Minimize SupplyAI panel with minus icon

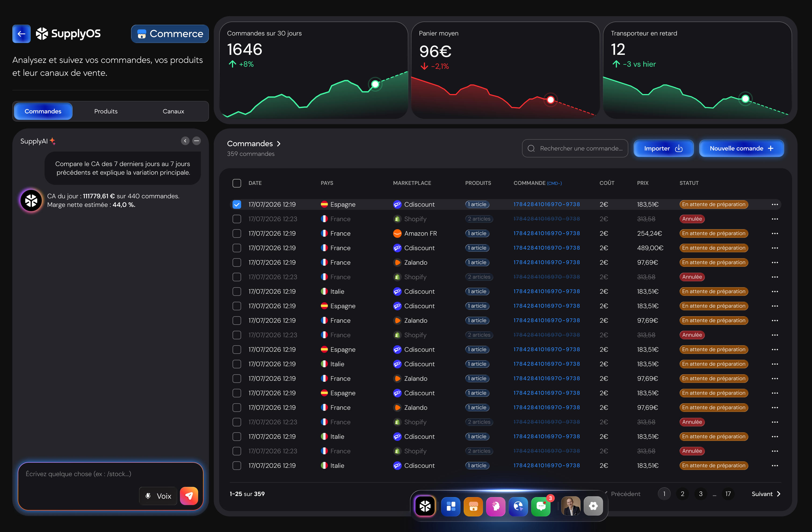(197, 141)
